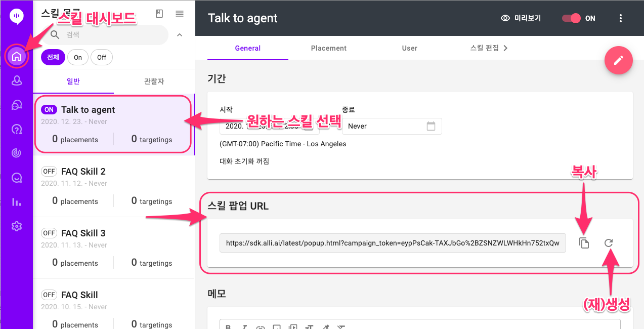Click the OFF badge on FAQ Skill 2
The width and height of the screenshot is (644, 329).
pos(49,172)
